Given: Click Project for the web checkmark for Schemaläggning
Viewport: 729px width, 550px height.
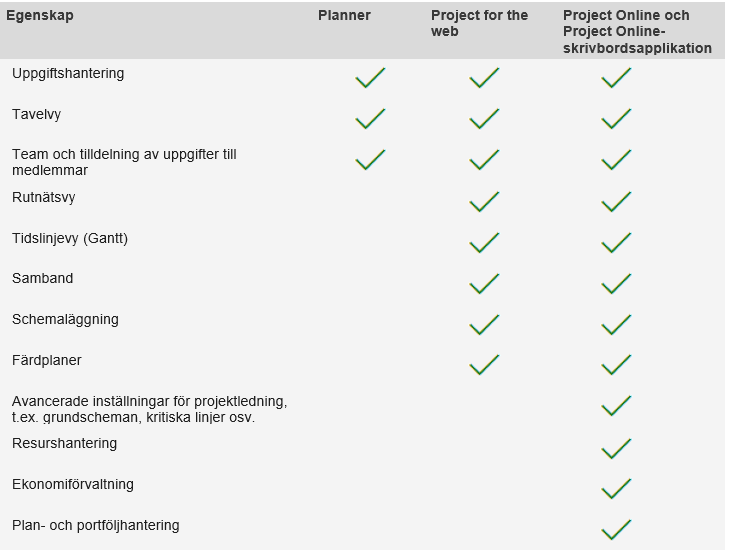Looking at the screenshot, I should [x=484, y=325].
